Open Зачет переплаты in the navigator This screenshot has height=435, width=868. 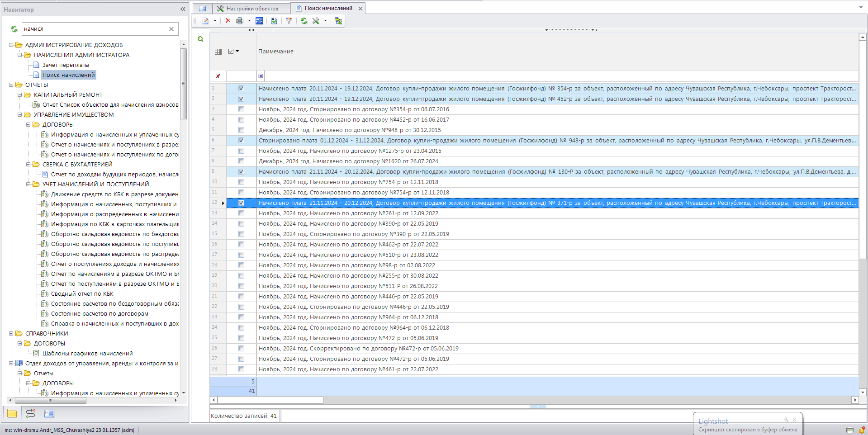pyautogui.click(x=66, y=65)
